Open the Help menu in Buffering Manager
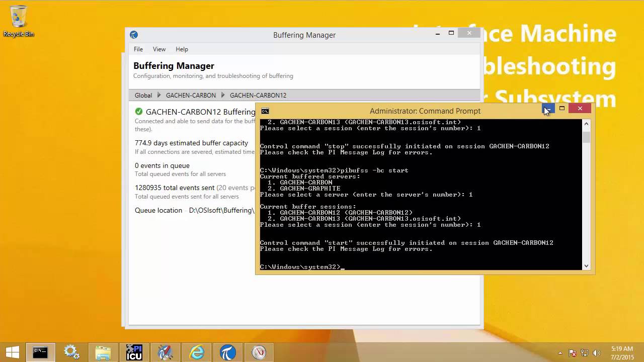 (182, 49)
